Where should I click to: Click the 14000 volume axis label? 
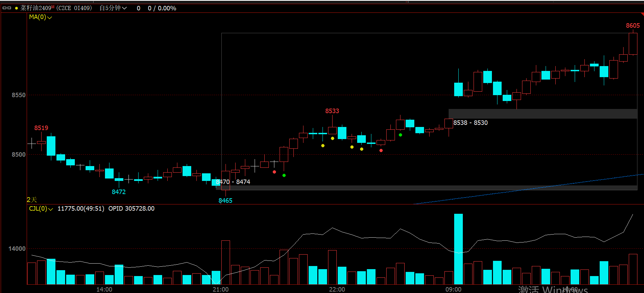click(17, 249)
